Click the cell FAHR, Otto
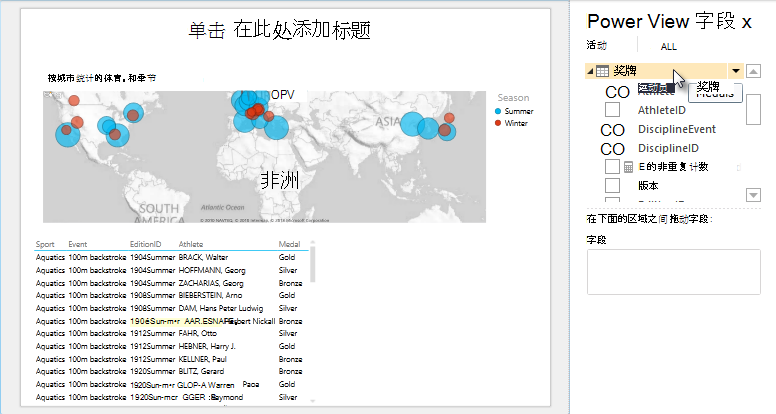The image size is (776, 414). click(x=197, y=333)
